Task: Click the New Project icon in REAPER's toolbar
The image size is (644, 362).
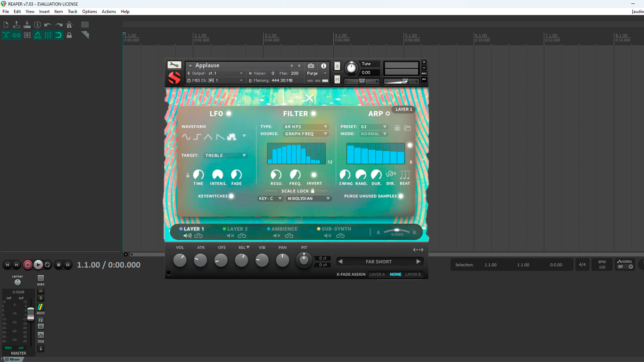Action: click(6, 25)
